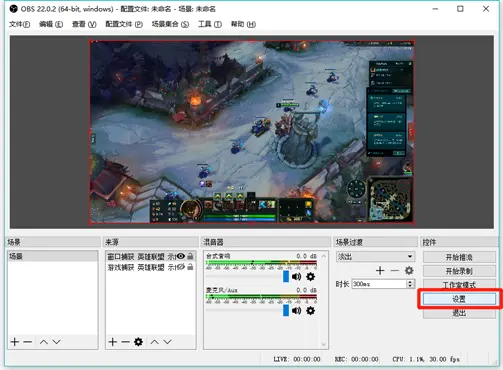Toggle the lock on the 游戏捕获 source
This screenshot has height=370, width=503.
click(190, 267)
